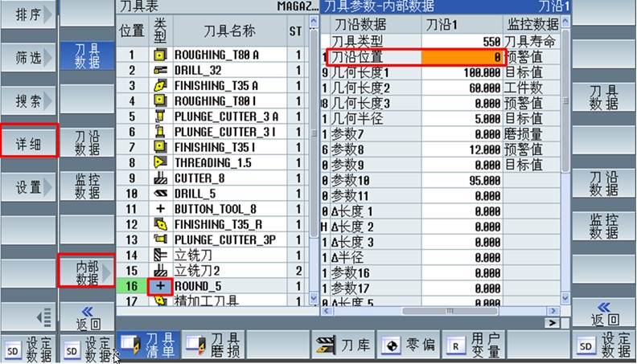Click the 位置 column header
Viewport: 637px width, 364px height.
tap(132, 31)
